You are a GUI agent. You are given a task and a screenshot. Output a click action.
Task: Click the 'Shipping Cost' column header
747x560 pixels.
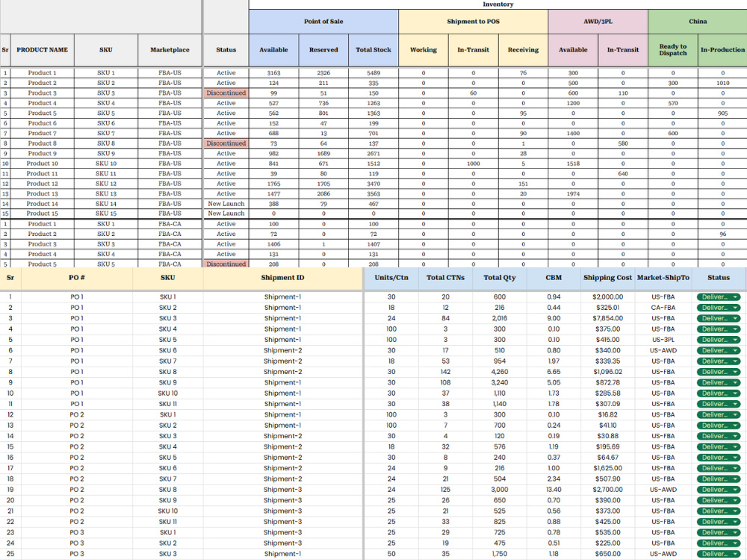coord(607,278)
